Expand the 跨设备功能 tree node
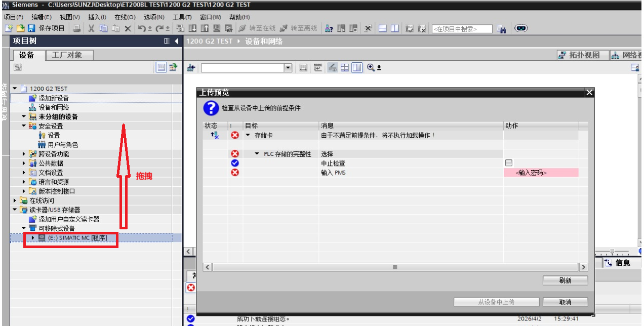 24,154
